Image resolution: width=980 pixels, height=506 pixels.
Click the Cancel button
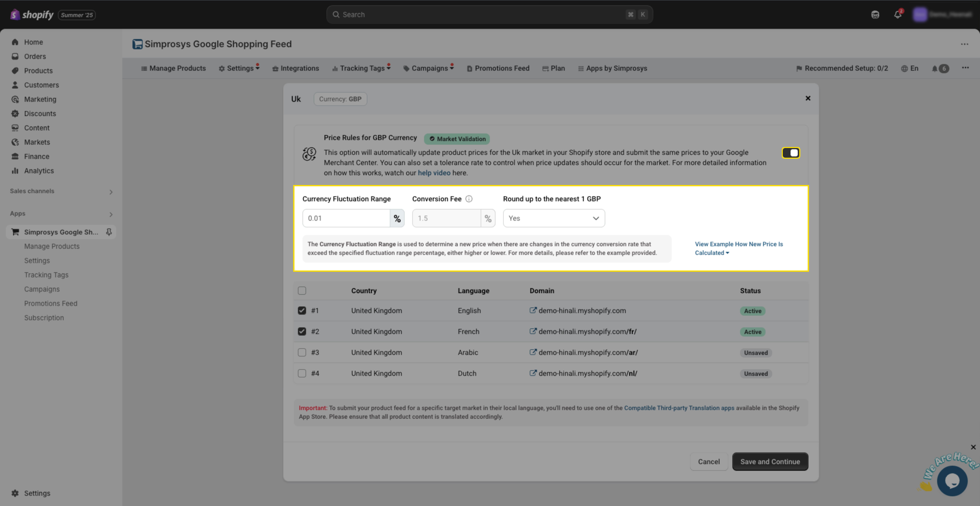pos(709,461)
